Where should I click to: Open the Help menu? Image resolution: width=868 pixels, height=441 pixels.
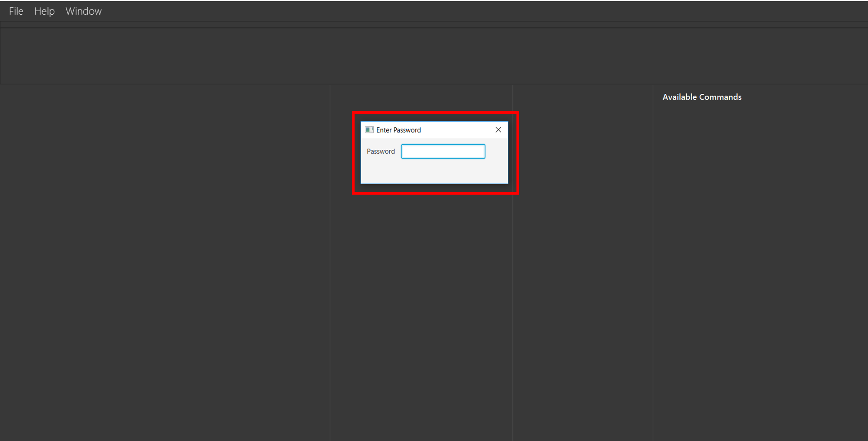(44, 11)
